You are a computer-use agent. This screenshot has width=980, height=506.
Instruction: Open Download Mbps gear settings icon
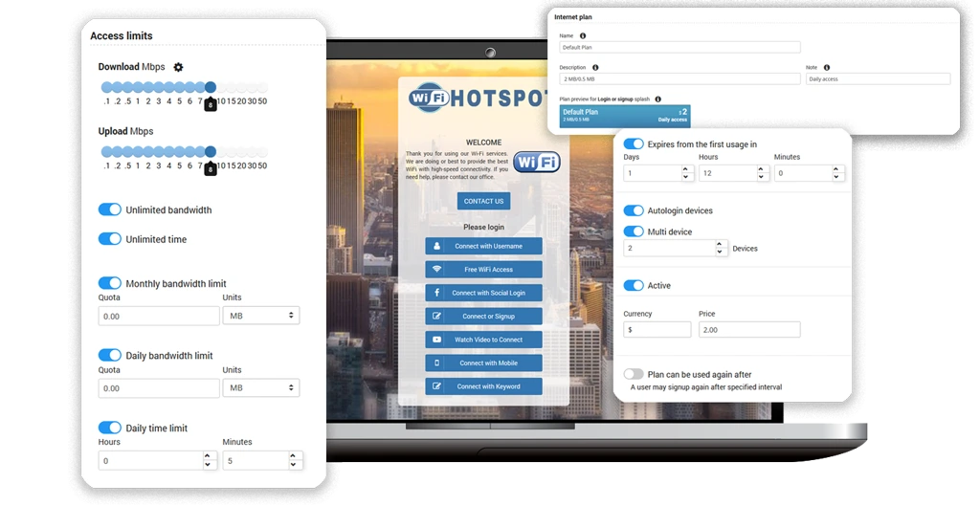178,67
